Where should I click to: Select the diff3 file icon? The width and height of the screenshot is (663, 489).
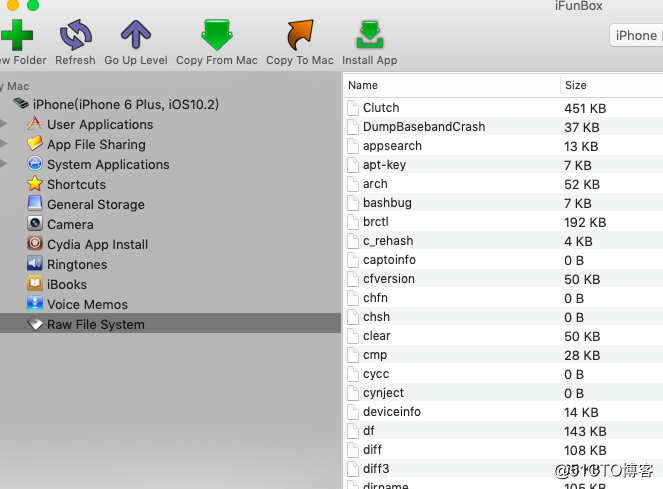tap(353, 469)
